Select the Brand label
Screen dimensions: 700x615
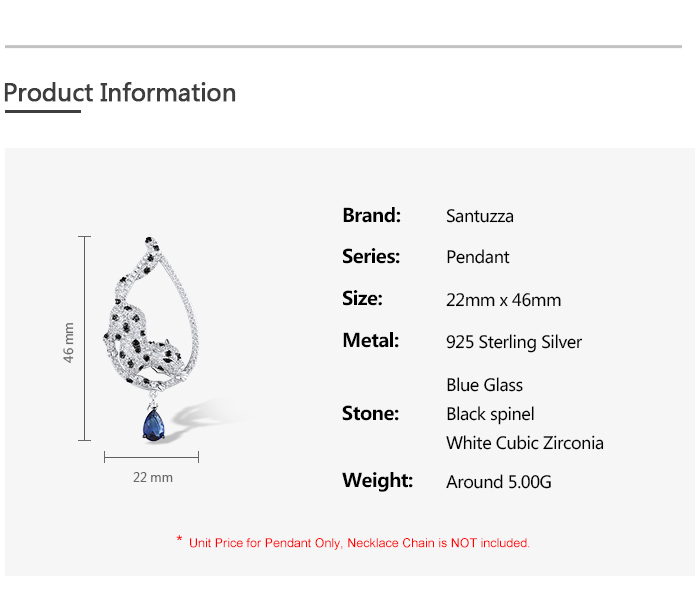pyautogui.click(x=371, y=216)
